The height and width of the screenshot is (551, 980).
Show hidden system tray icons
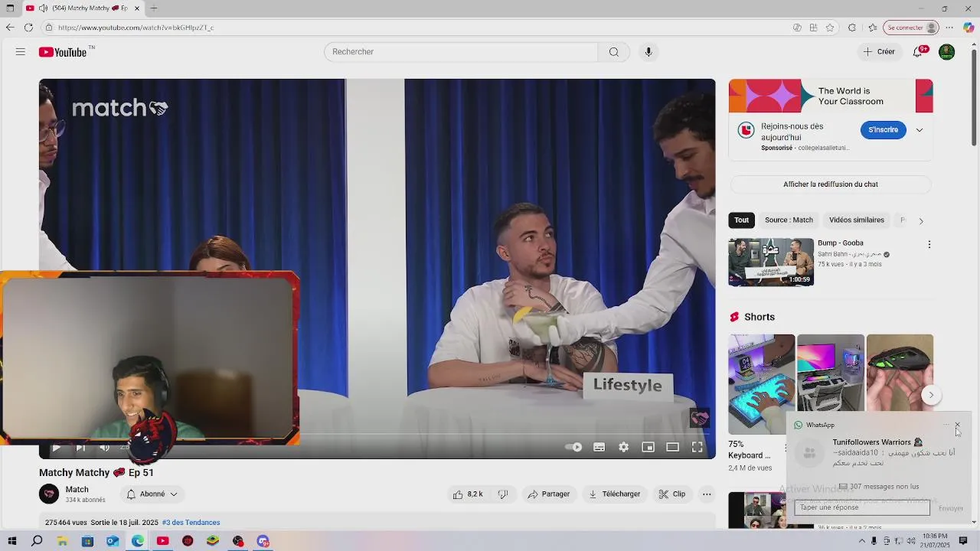point(862,541)
